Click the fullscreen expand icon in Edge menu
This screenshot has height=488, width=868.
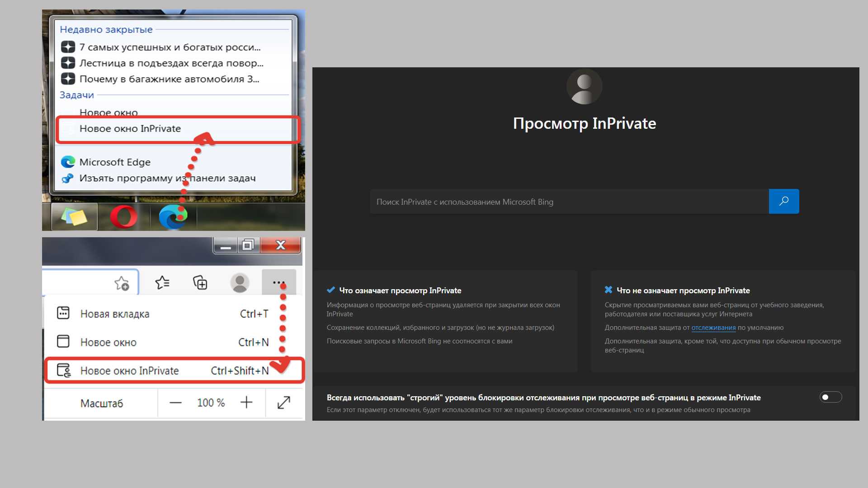point(285,403)
